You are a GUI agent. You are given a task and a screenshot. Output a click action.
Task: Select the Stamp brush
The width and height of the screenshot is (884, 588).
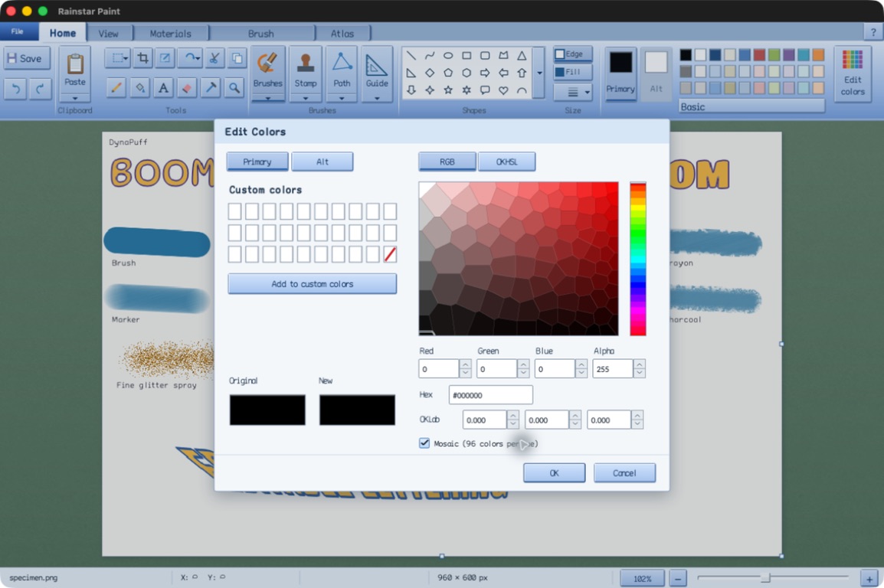tap(305, 69)
